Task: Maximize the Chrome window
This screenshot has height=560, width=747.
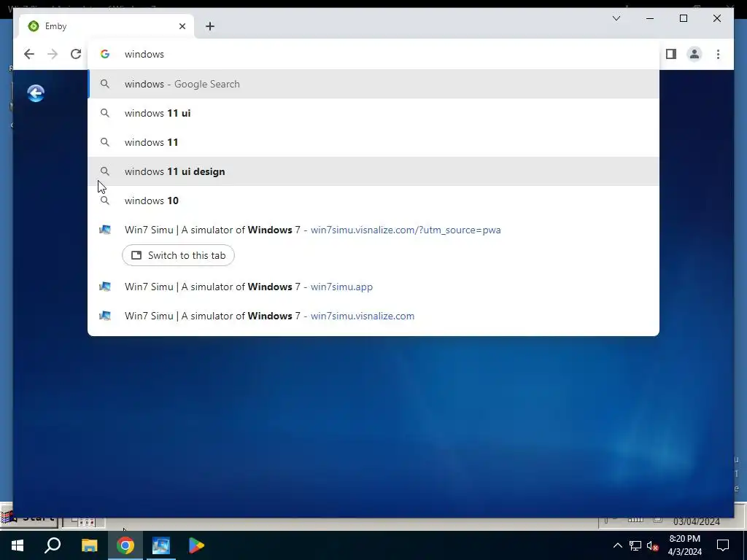Action: click(683, 18)
